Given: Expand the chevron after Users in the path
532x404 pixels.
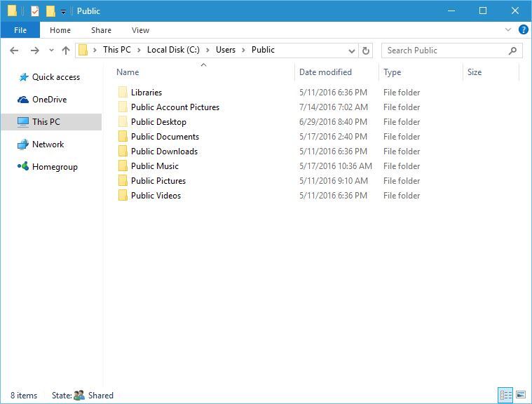Looking at the screenshot, I should 243,50.
